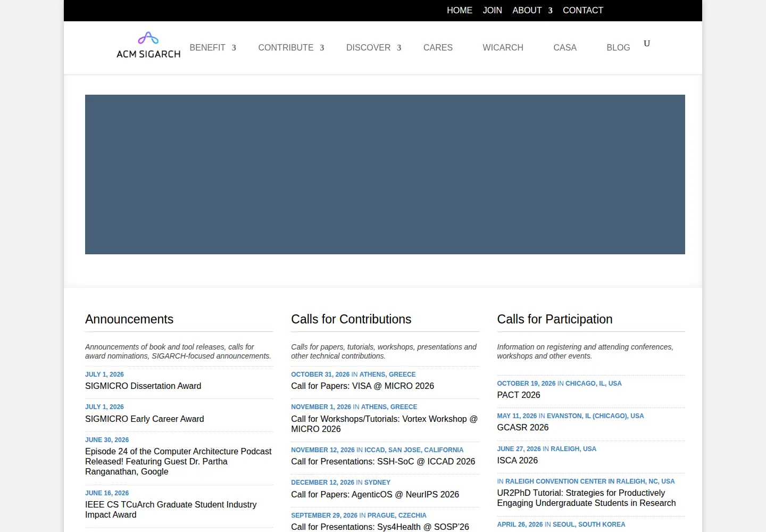Select the OCTOBER 19, 2026 Chicago date line

coord(559,384)
